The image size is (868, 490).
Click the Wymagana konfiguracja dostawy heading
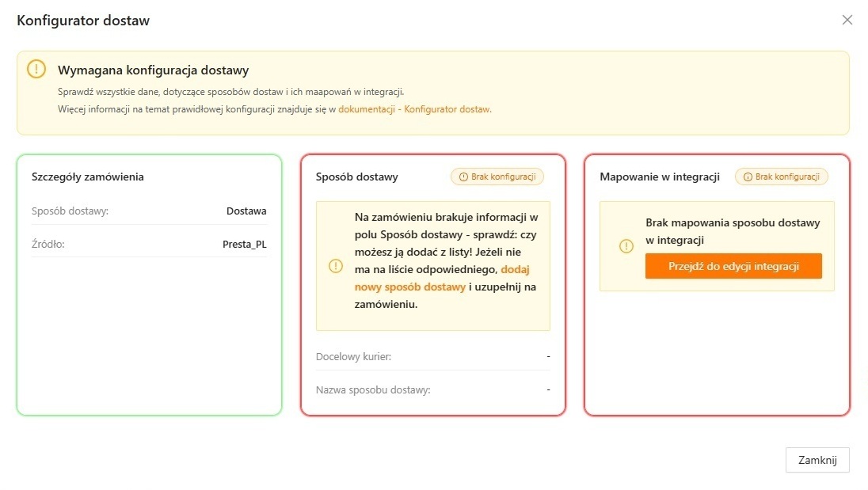pos(154,70)
